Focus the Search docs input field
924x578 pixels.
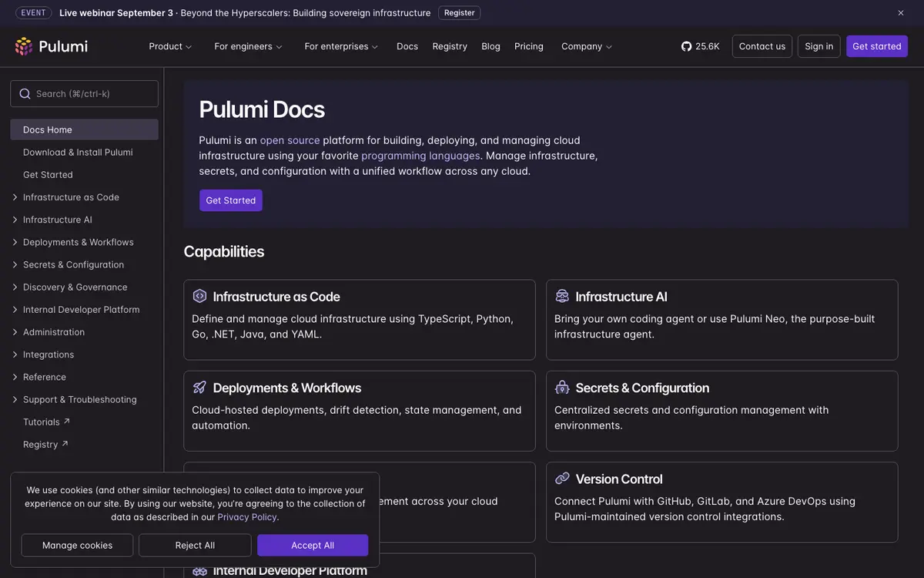tap(85, 94)
